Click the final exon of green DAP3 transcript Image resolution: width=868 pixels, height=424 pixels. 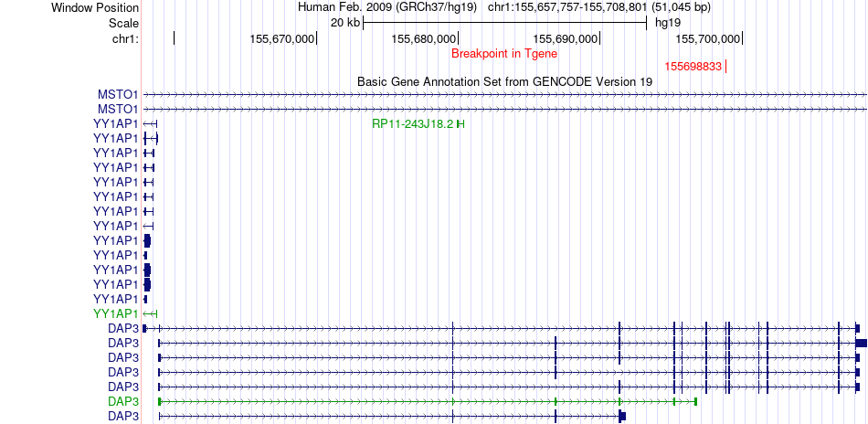click(695, 401)
